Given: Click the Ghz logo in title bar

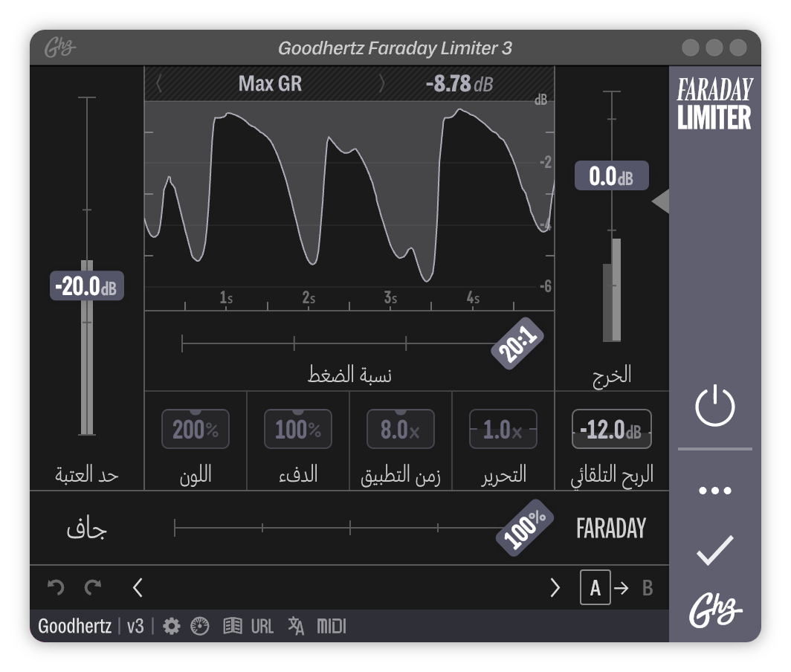Looking at the screenshot, I should tap(59, 48).
